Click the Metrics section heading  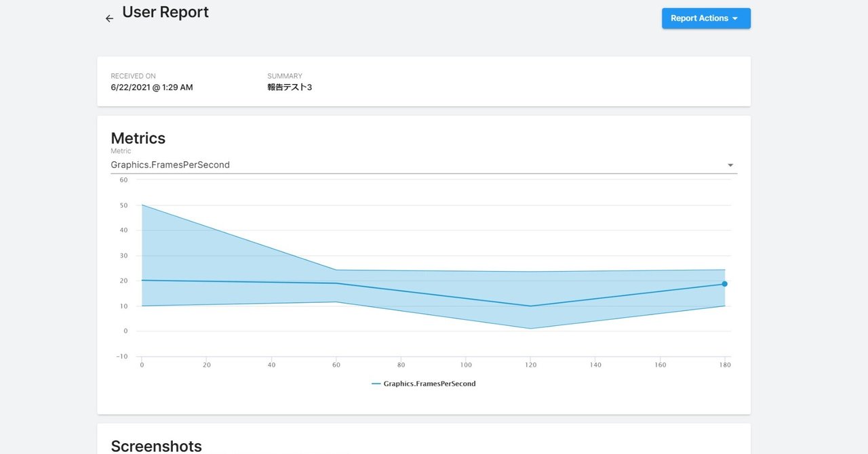click(138, 138)
